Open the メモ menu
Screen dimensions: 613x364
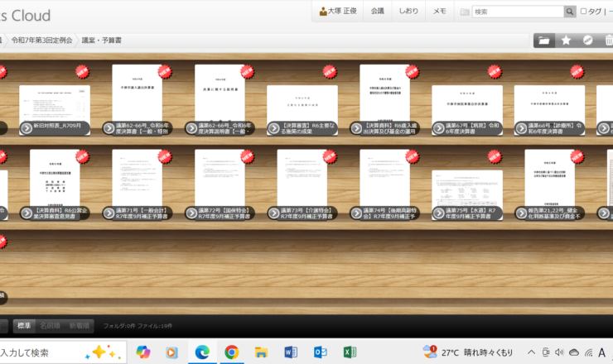pos(439,12)
